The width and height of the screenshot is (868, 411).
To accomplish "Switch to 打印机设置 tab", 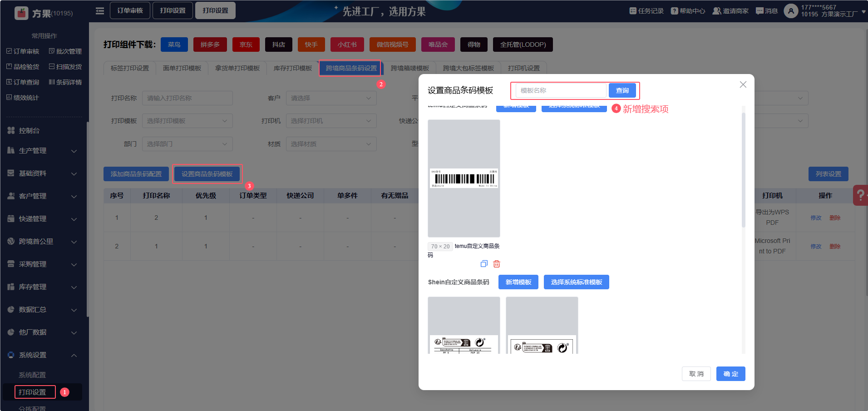I will coord(524,68).
